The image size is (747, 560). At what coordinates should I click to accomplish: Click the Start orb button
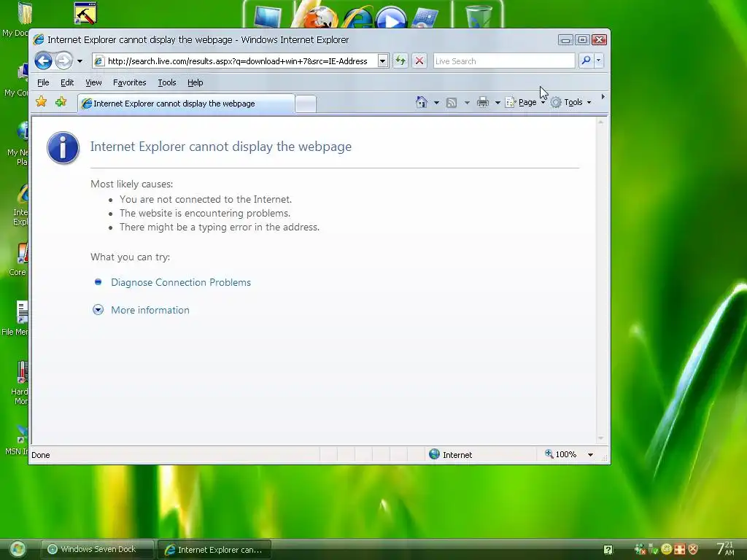(x=18, y=550)
